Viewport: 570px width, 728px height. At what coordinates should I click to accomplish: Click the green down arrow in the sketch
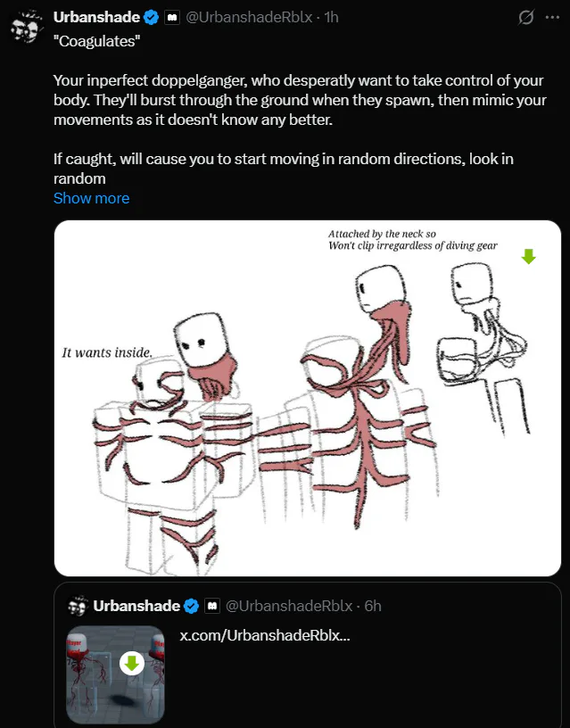pyautogui.click(x=528, y=257)
